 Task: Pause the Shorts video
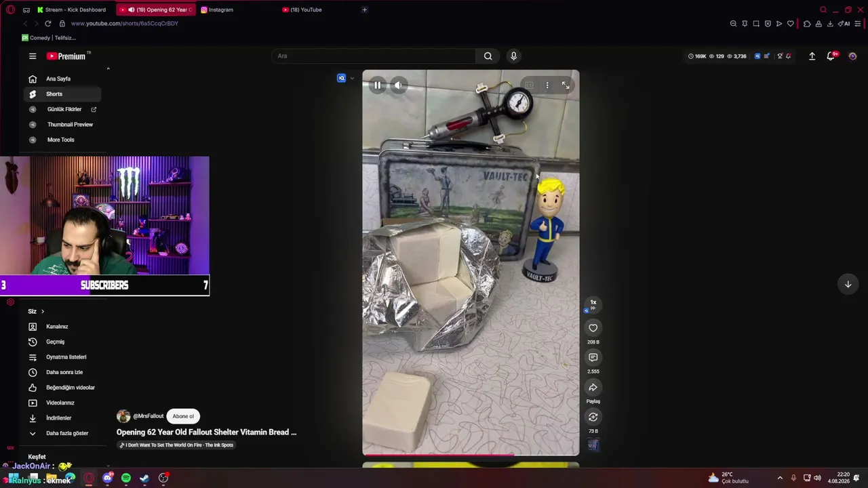(x=378, y=85)
